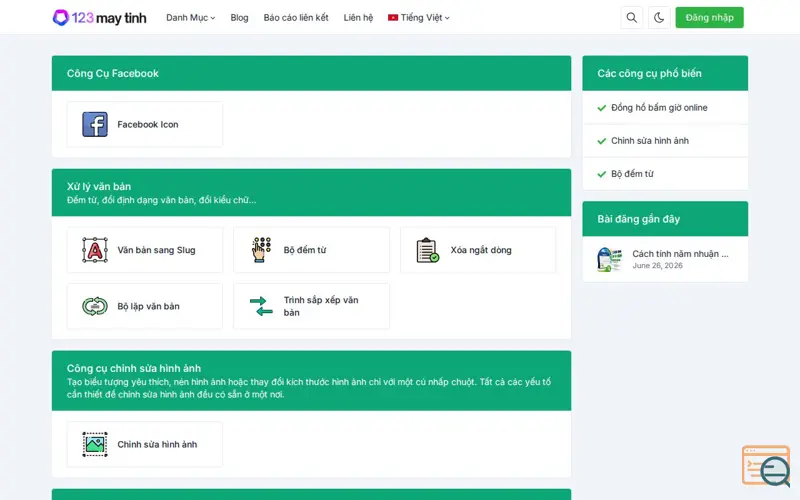Click the clipboard icon for Xóa ngắt dòng
The height and width of the screenshot is (500, 800).
tap(428, 250)
